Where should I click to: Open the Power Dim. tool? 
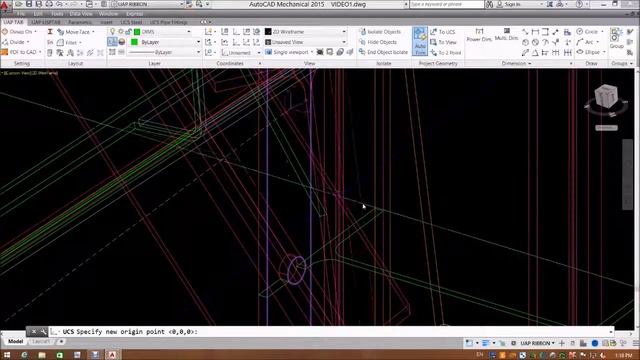click(x=479, y=35)
